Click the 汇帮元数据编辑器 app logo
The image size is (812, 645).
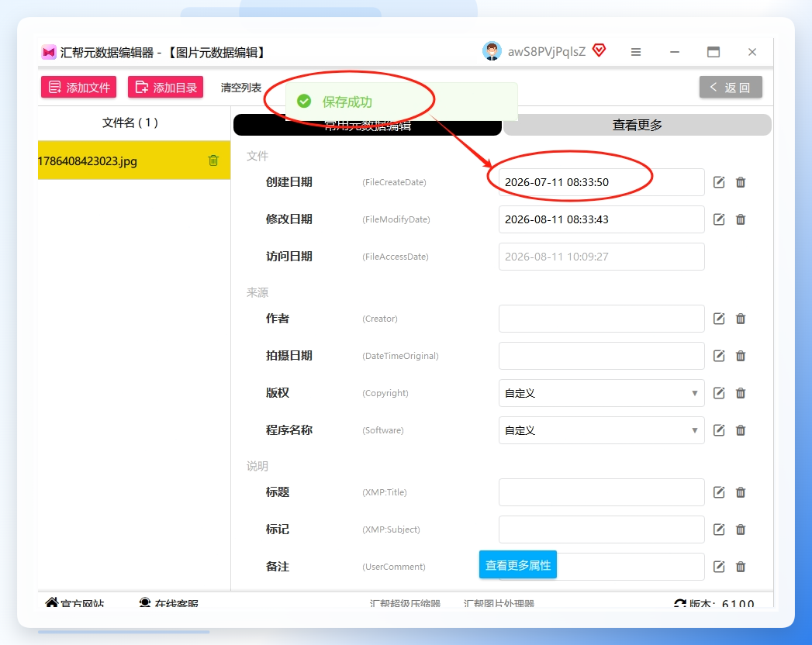coord(49,52)
